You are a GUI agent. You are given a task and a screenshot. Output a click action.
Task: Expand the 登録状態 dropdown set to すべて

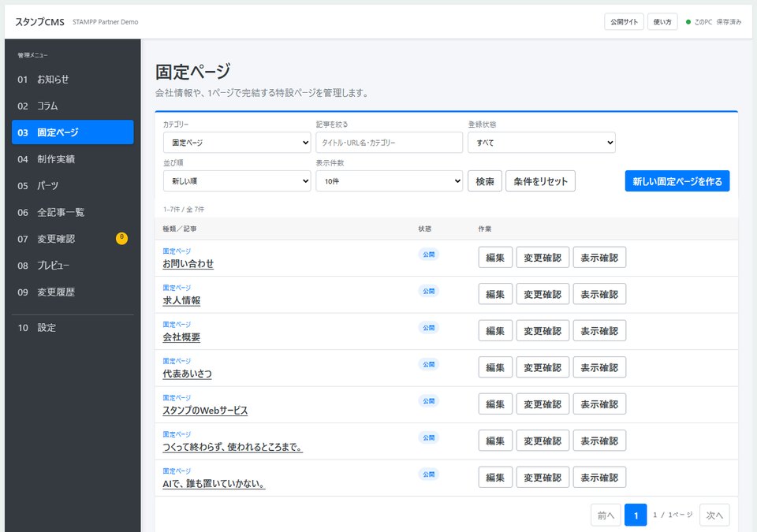pos(542,143)
